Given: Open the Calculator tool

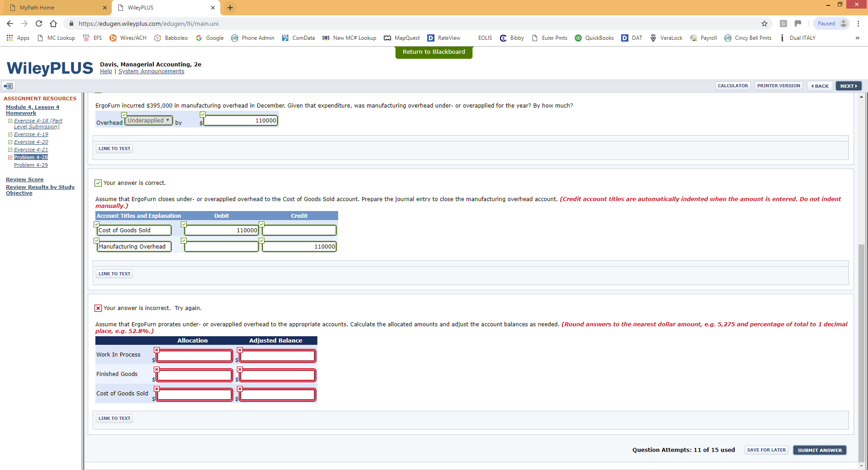Looking at the screenshot, I should point(733,86).
